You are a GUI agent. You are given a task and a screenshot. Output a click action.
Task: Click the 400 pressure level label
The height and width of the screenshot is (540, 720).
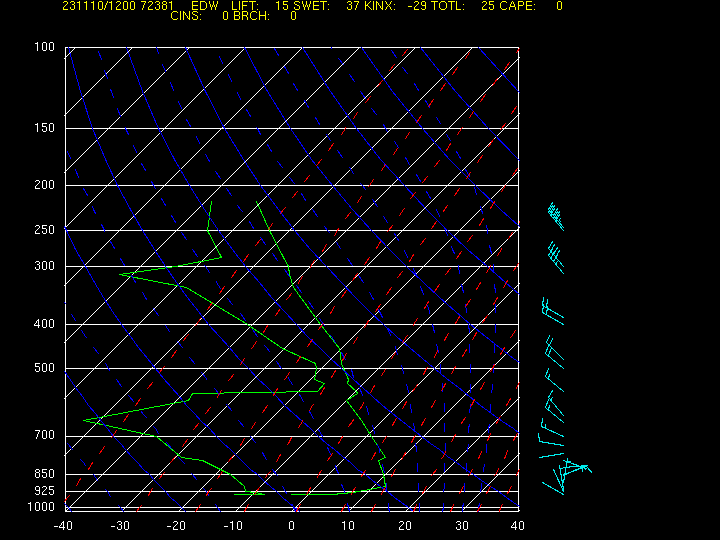(45, 324)
